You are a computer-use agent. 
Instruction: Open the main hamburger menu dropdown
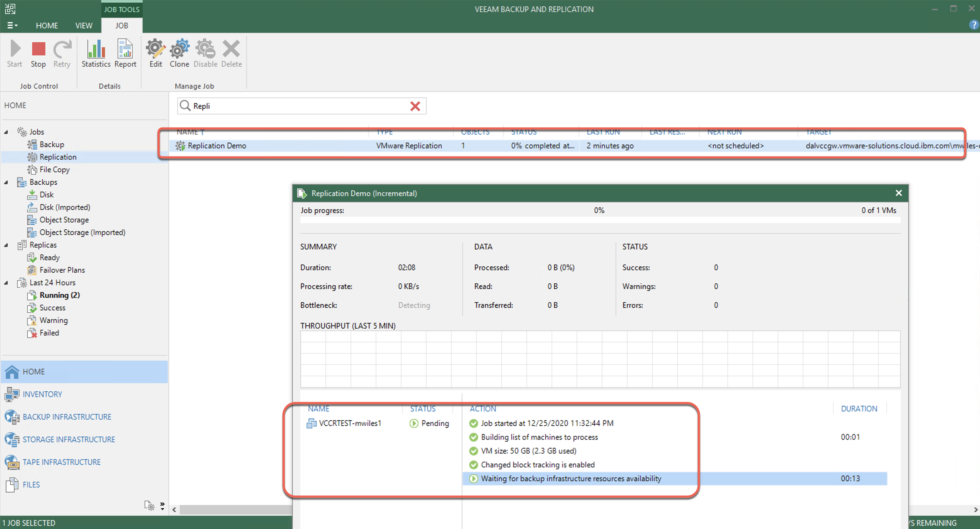[x=12, y=25]
